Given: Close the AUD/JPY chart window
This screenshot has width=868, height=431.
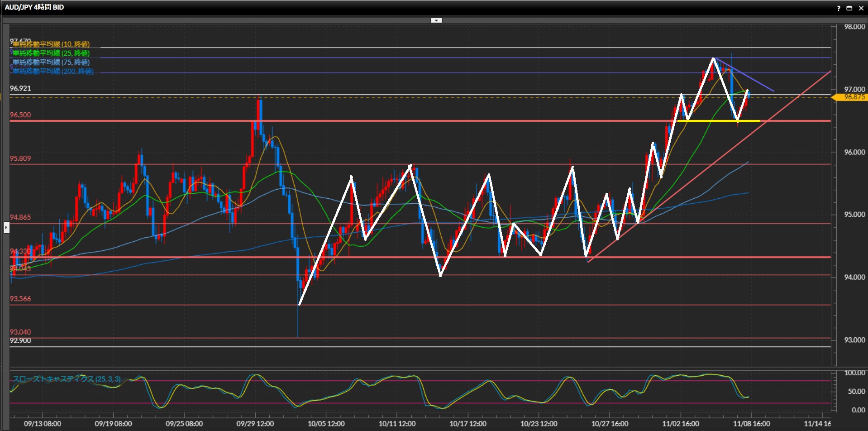Looking at the screenshot, I should 861,8.
